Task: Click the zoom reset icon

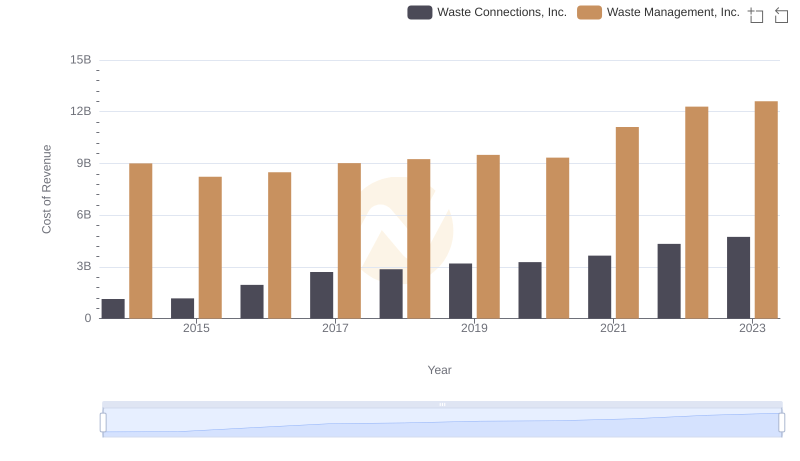Action: 781,15
